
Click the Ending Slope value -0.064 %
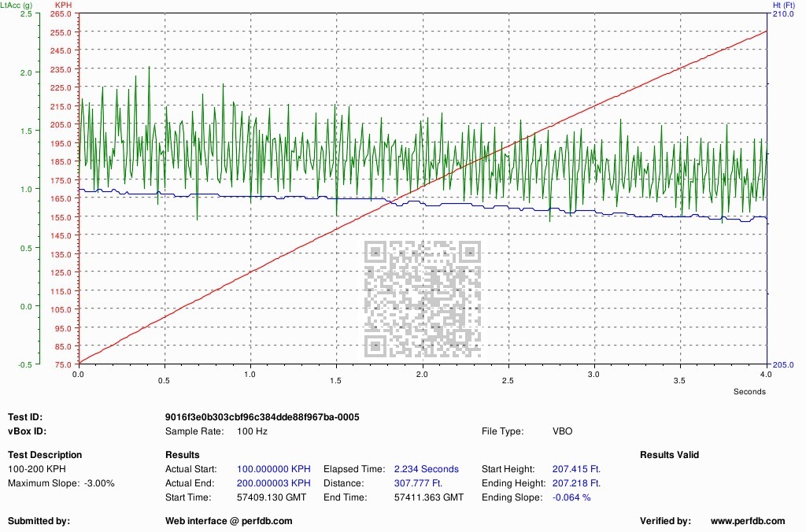pos(571,497)
